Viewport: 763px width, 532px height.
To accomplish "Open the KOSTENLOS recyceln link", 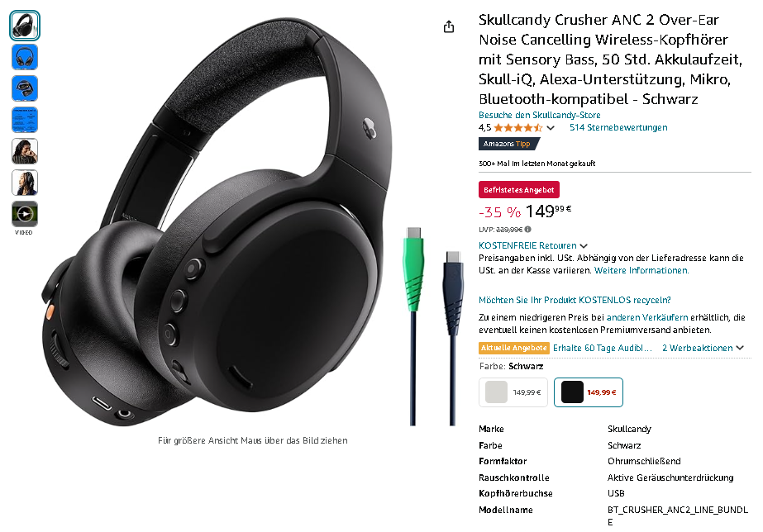I will (575, 300).
